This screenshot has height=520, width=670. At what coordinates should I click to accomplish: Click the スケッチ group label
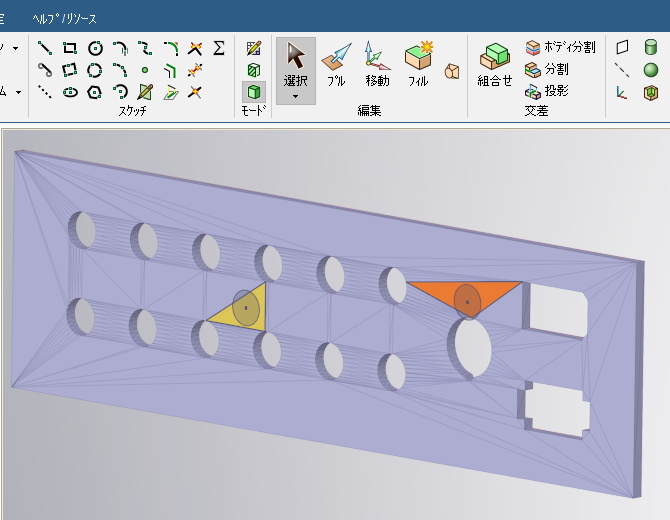[132, 111]
